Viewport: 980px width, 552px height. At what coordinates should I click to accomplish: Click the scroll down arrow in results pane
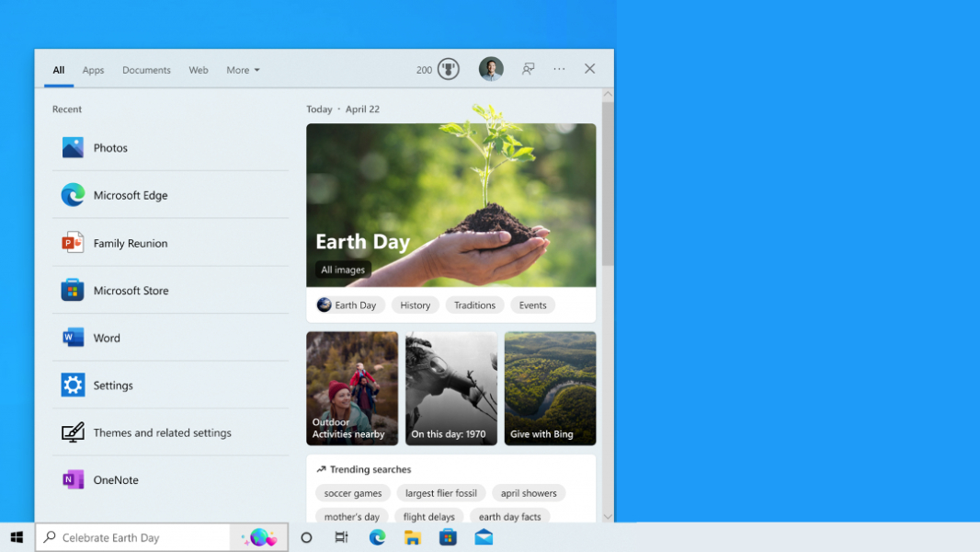click(x=608, y=517)
